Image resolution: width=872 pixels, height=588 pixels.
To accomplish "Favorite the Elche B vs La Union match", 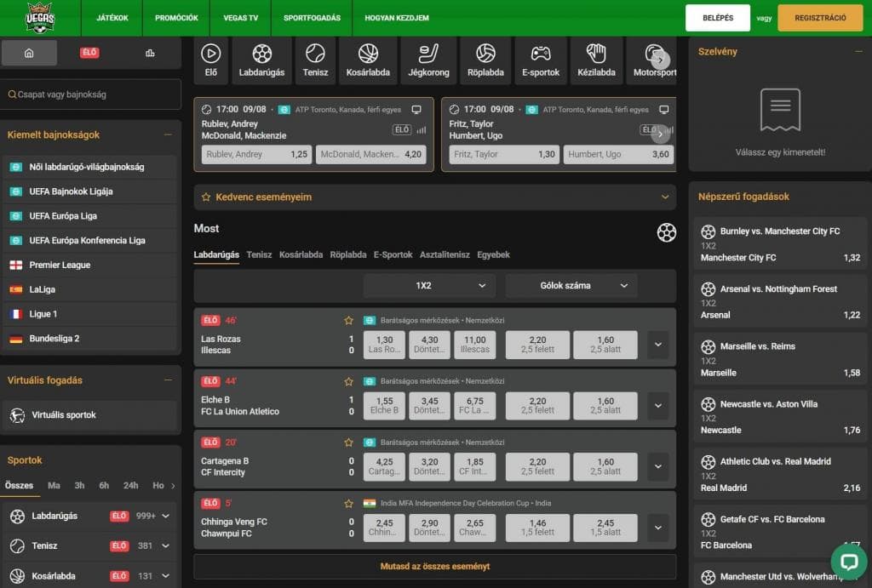I will [348, 381].
